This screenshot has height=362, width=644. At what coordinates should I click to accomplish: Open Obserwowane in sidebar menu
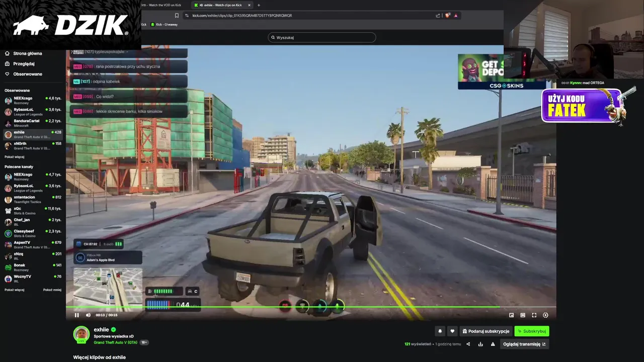[28, 74]
